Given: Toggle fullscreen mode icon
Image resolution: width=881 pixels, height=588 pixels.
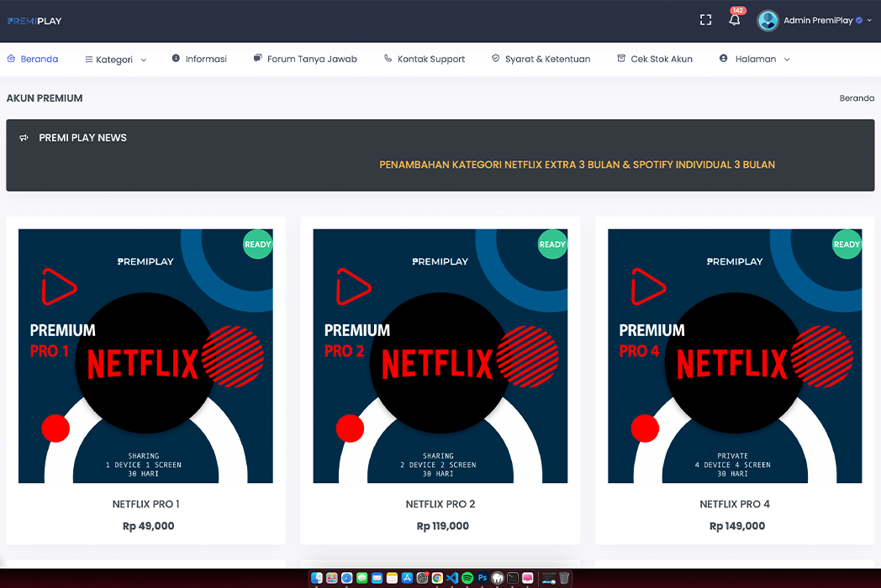Looking at the screenshot, I should click(x=705, y=20).
